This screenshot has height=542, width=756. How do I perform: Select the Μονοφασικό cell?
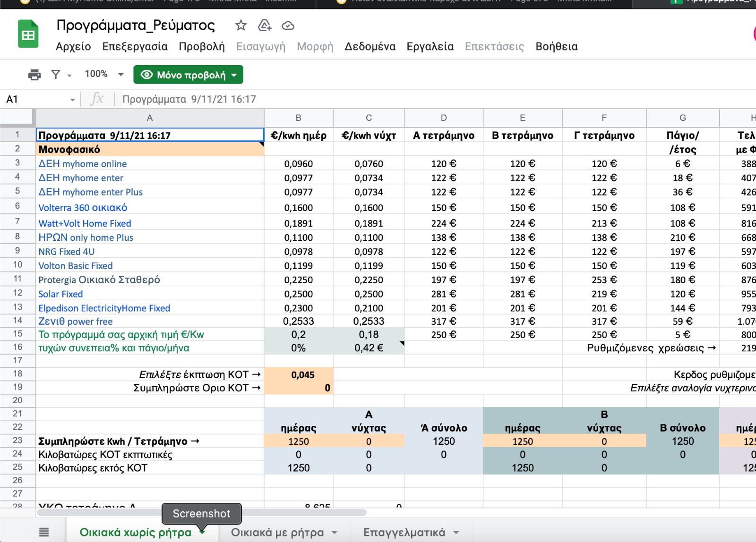pyautogui.click(x=150, y=149)
